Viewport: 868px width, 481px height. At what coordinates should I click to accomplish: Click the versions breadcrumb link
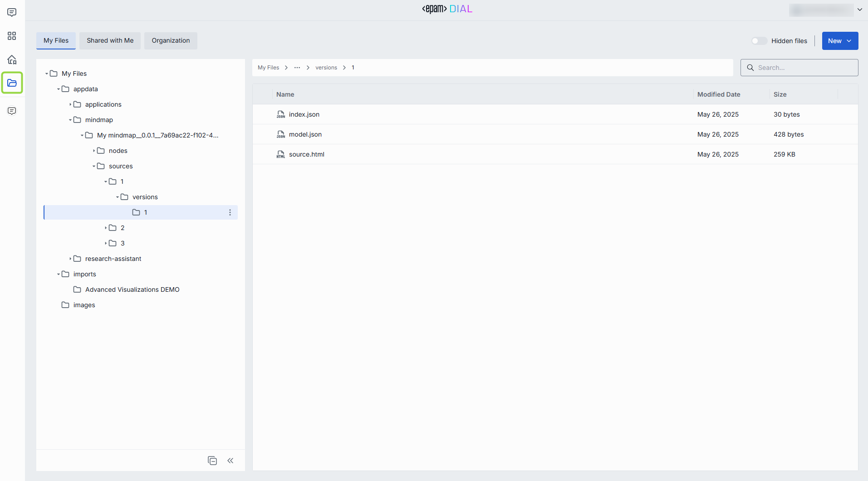click(326, 68)
